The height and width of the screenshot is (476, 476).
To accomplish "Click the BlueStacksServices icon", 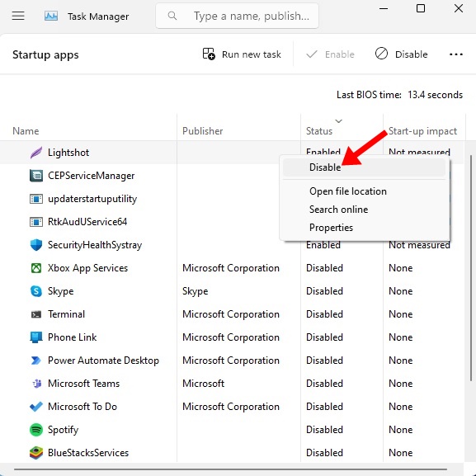I will (x=36, y=453).
